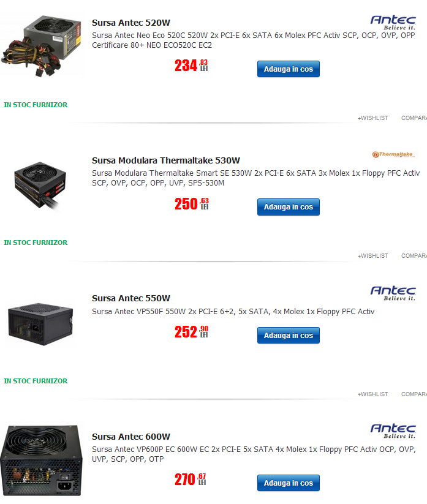Add Antec 520W to cart with Adauga in cos
Viewport: 427px width, 504px height.
tap(289, 69)
